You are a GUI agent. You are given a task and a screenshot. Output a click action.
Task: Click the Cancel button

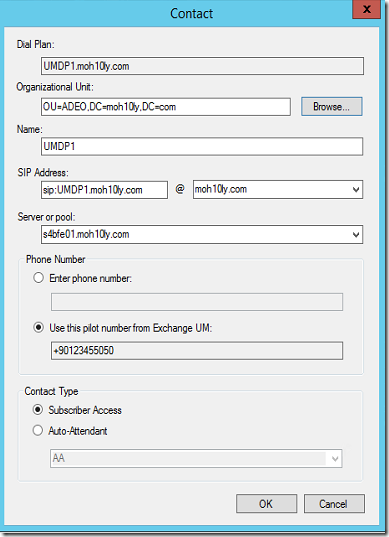[x=334, y=504]
